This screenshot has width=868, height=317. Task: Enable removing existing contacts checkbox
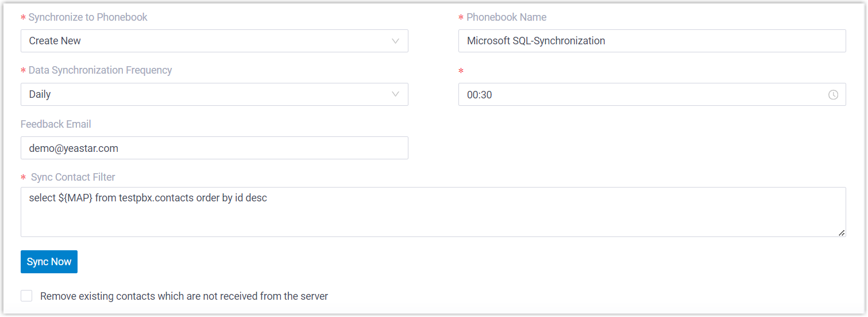[x=26, y=296]
